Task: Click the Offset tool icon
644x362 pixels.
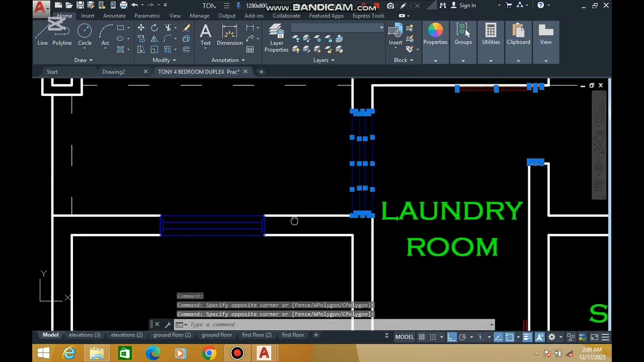Action: pyautogui.click(x=186, y=49)
